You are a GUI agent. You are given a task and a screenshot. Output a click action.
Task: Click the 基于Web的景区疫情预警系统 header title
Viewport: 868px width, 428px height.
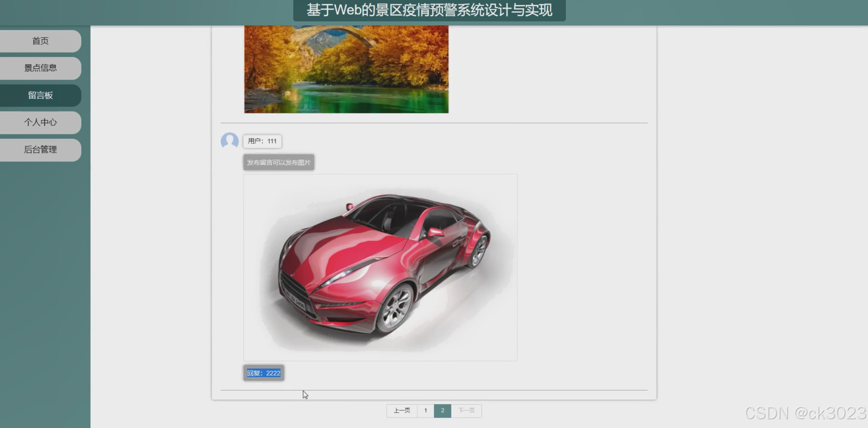point(429,10)
